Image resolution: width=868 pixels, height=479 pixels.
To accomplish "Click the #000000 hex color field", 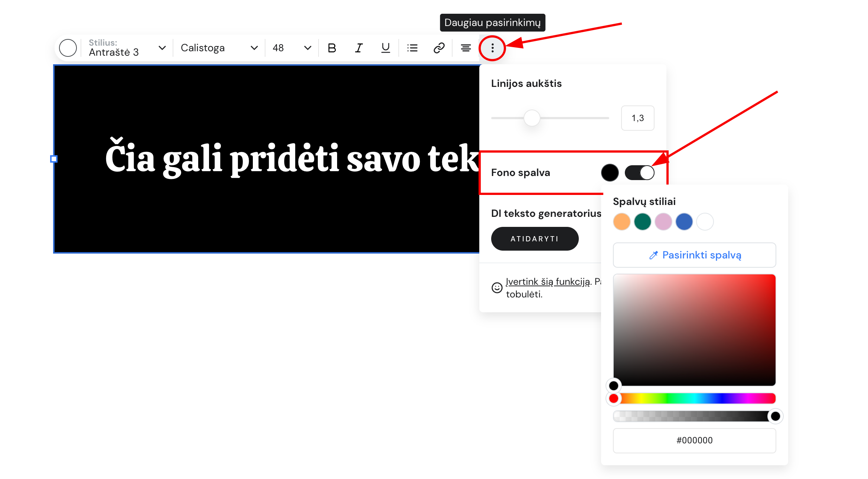I will click(694, 440).
